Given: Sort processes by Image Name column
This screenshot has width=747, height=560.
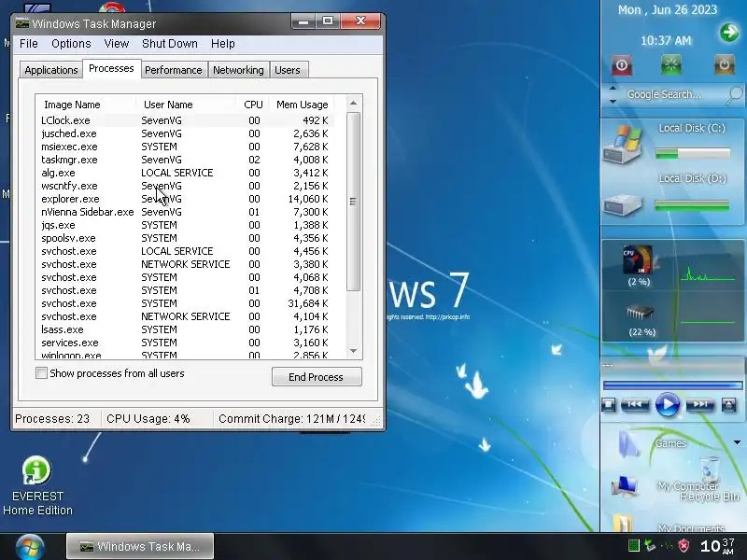Looking at the screenshot, I should (85, 105).
